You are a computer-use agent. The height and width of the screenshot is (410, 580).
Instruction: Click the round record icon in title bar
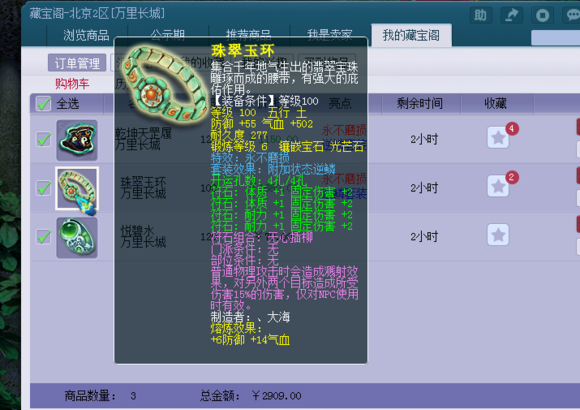tap(542, 16)
